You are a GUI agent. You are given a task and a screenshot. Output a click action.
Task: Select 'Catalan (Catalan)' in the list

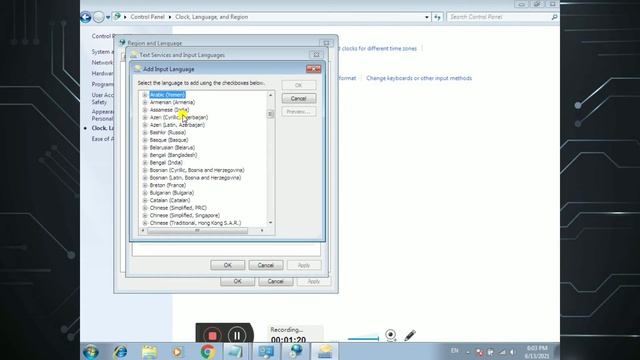click(x=170, y=200)
